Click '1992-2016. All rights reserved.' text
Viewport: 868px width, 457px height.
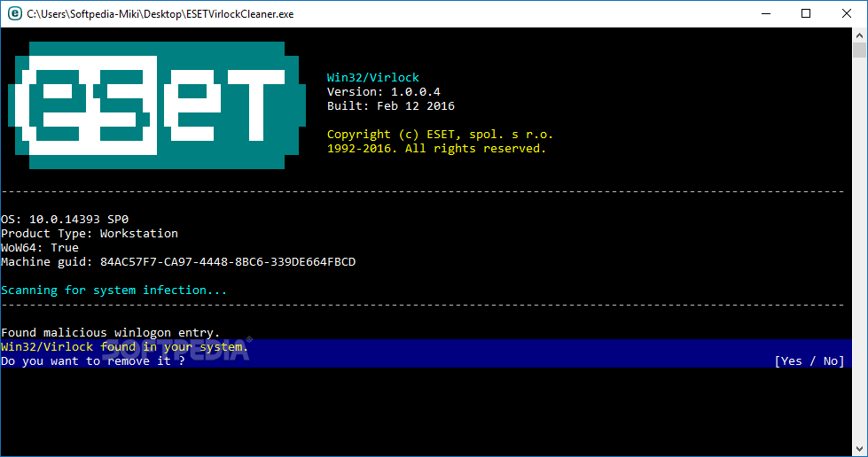[x=436, y=149]
